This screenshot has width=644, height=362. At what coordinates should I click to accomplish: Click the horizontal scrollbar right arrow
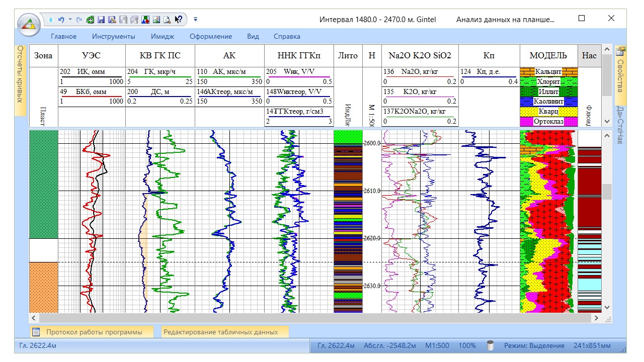click(596, 318)
